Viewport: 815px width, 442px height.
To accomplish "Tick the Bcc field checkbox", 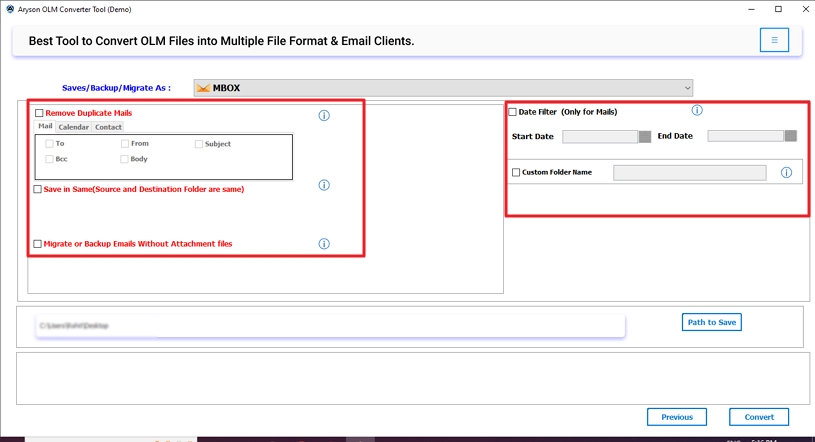I will (x=49, y=159).
